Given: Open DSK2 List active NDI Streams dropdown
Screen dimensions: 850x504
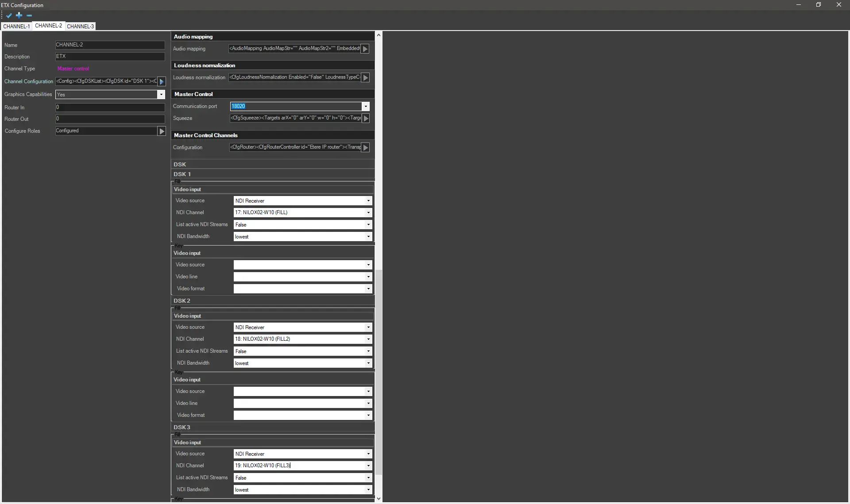Looking at the screenshot, I should tap(368, 351).
